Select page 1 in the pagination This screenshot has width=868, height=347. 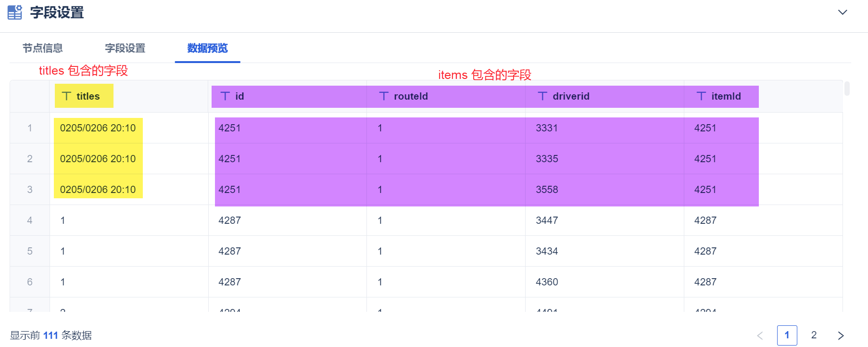(787, 335)
